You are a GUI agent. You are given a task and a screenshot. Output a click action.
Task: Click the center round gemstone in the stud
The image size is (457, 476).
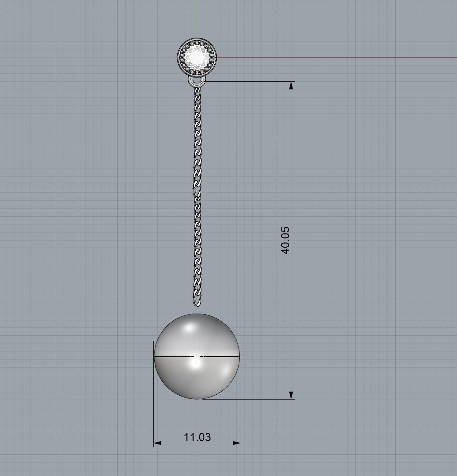pos(197,58)
